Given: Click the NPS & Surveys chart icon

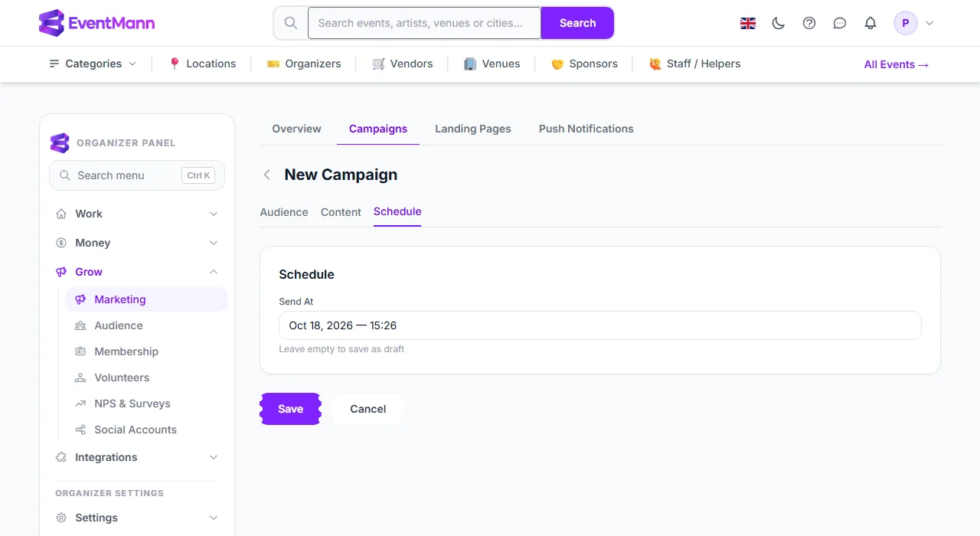Looking at the screenshot, I should click(80, 404).
